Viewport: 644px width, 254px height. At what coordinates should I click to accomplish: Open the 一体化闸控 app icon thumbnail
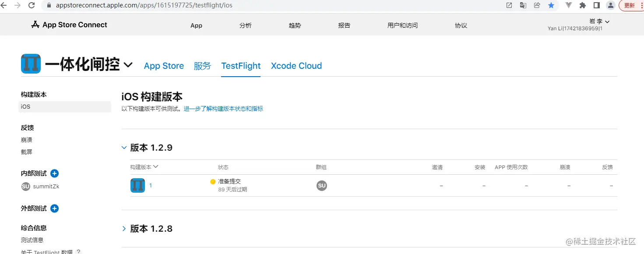point(30,63)
